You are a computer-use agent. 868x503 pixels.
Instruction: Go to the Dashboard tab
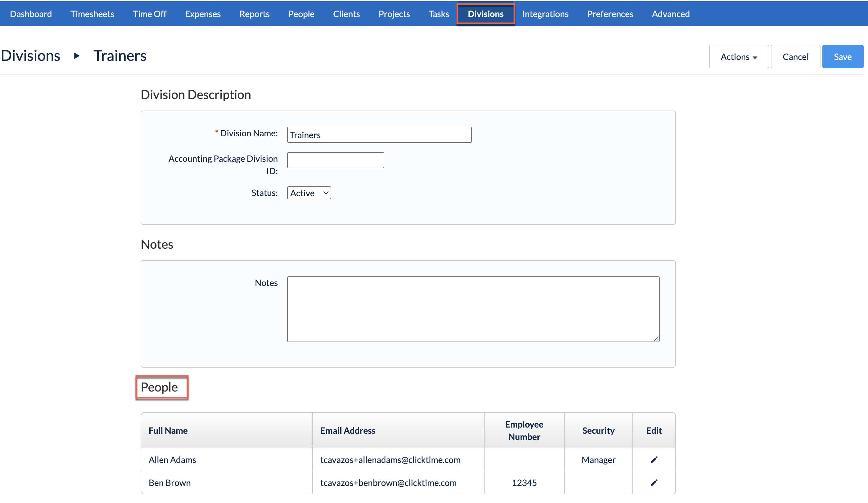click(31, 14)
